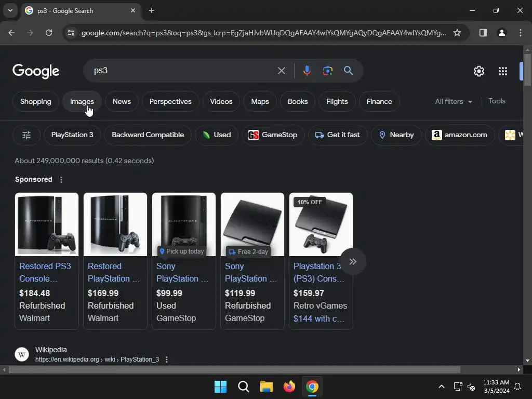The width and height of the screenshot is (532, 399).
Task: Expand the All filters dropdown
Action: 454,101
